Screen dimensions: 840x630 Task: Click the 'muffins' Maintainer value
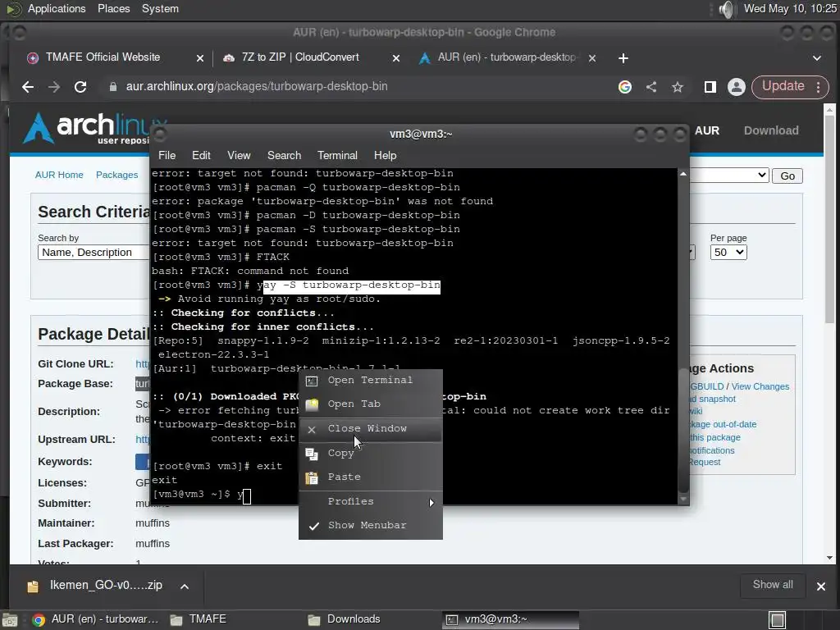[x=152, y=523]
